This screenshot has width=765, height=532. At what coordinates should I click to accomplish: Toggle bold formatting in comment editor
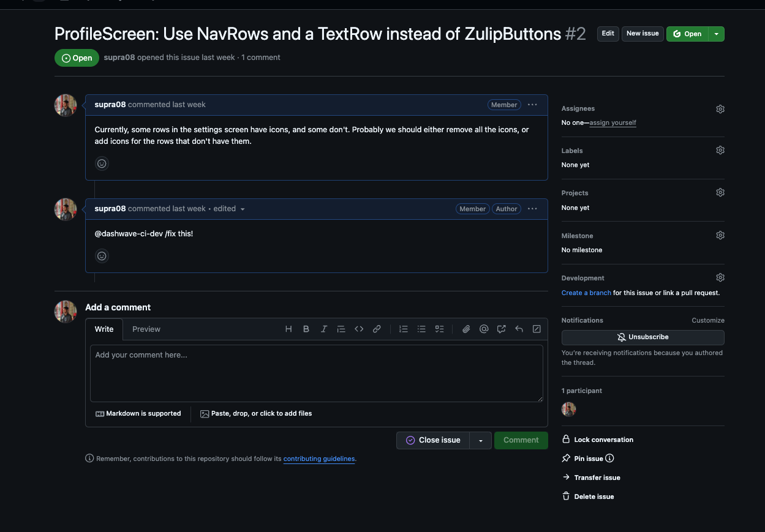click(306, 329)
